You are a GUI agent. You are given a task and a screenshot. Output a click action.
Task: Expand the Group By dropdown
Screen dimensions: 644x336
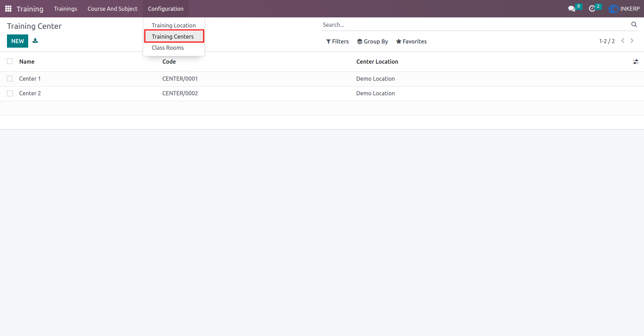coord(372,41)
